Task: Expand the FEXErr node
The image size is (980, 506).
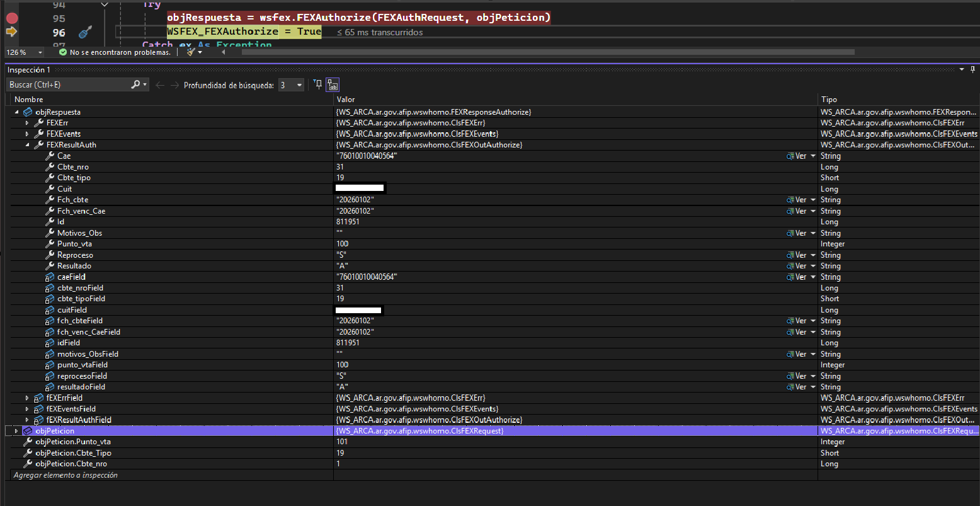Action: (27, 123)
